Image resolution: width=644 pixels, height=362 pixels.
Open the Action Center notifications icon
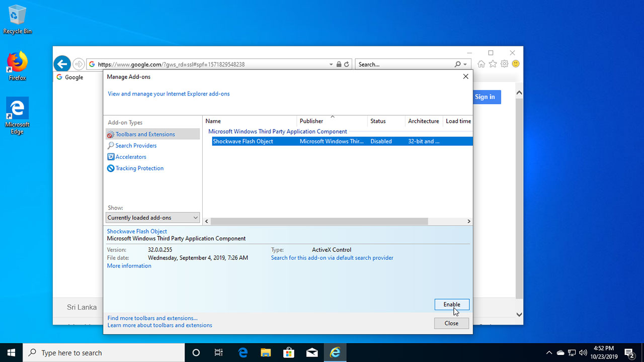tap(629, 352)
